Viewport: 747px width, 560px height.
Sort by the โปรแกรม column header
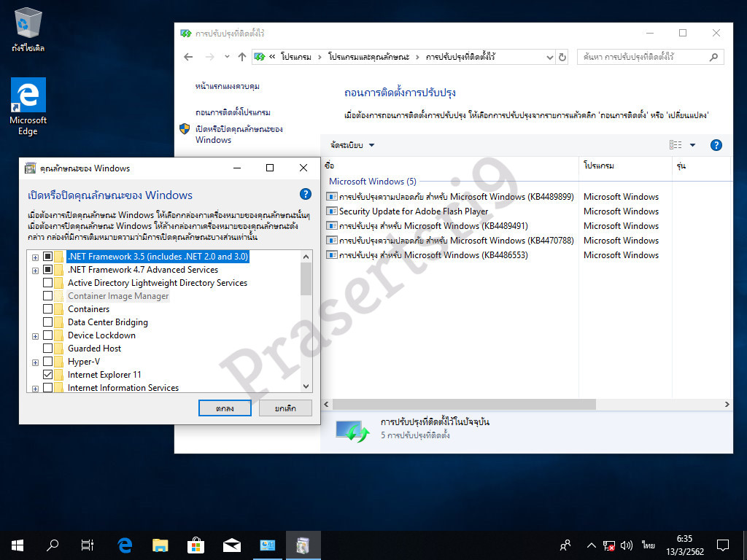(625, 166)
